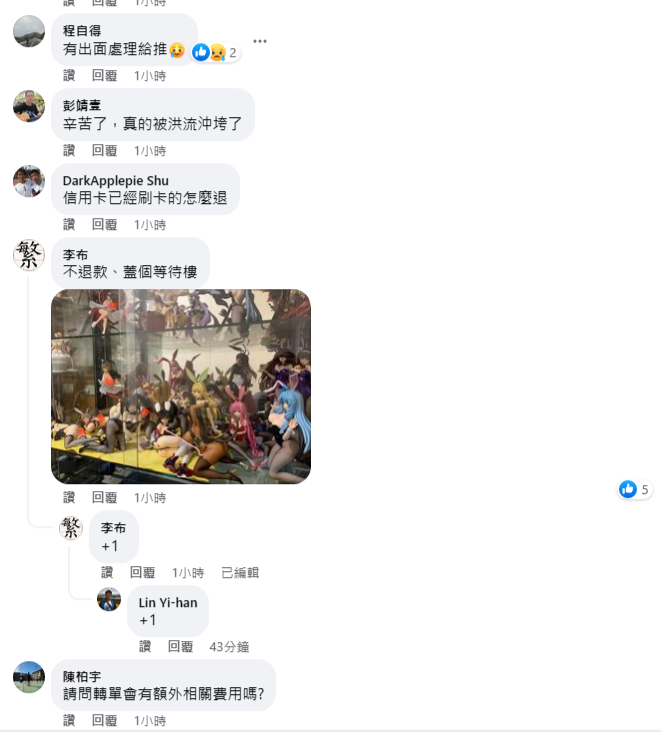Open 彭靖壹's profile picture
The image size is (661, 736).
tap(29, 106)
